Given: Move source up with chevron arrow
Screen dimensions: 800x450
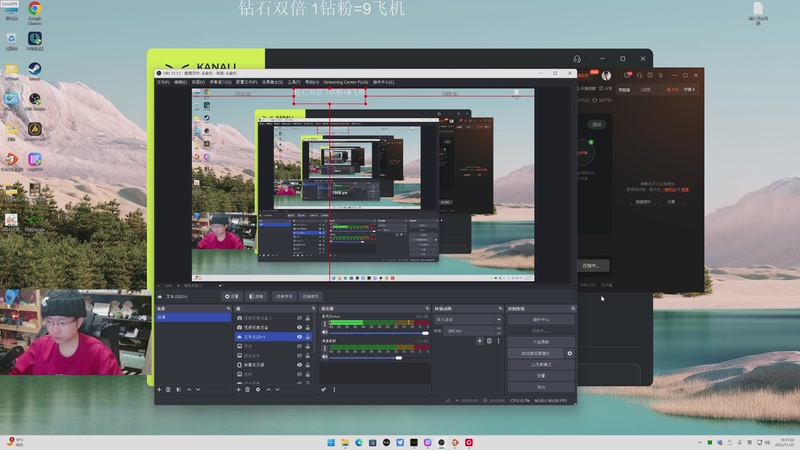Looking at the screenshot, I should [268, 389].
